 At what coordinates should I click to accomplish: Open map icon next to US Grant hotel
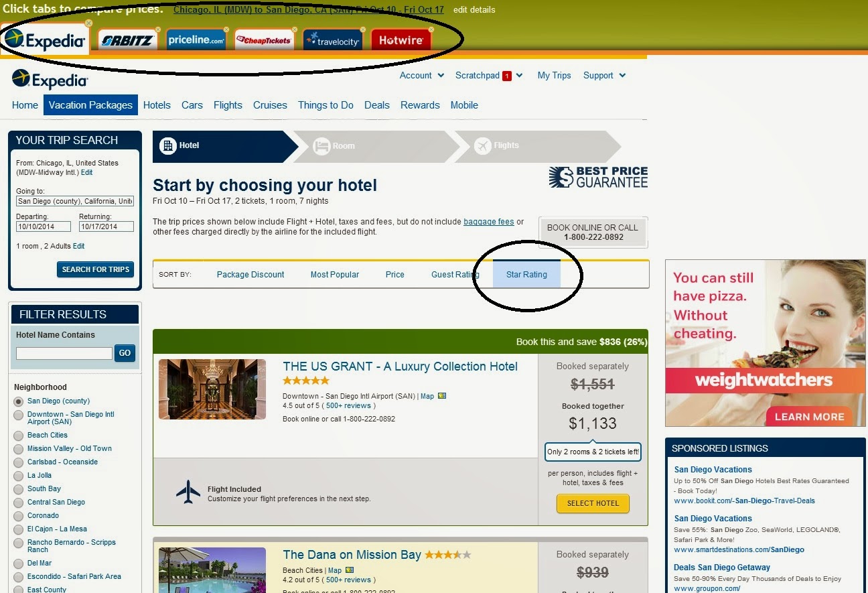tap(442, 396)
